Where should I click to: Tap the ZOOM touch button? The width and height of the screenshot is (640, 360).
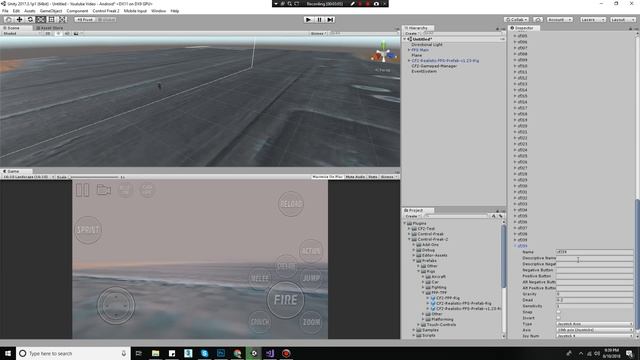[x=311, y=322]
